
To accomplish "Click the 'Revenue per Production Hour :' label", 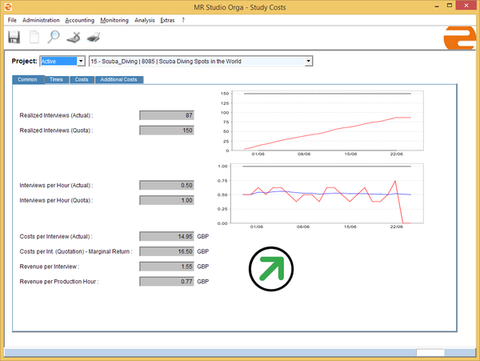I will pos(59,281).
